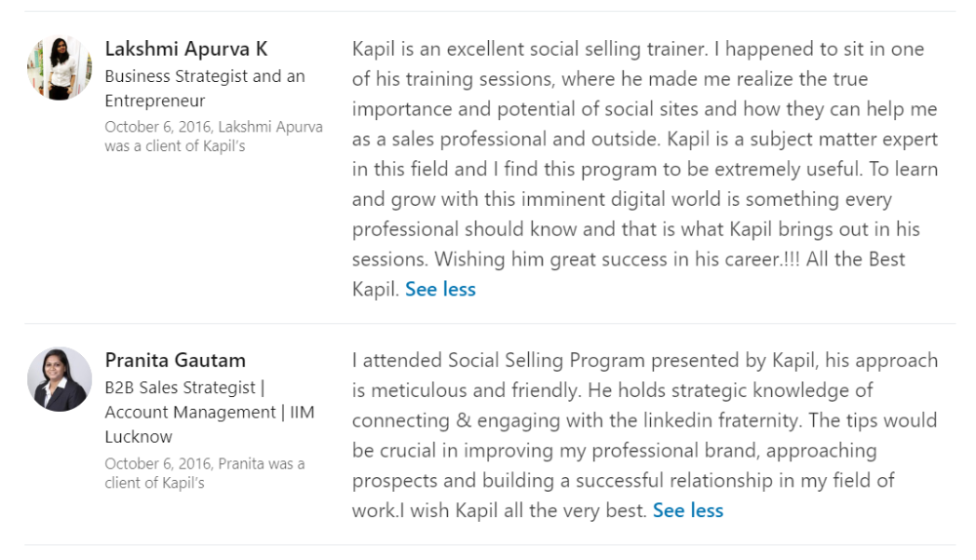This screenshot has width=976, height=560.
Task: Click the name Pranita Gautam
Action: [x=175, y=360]
